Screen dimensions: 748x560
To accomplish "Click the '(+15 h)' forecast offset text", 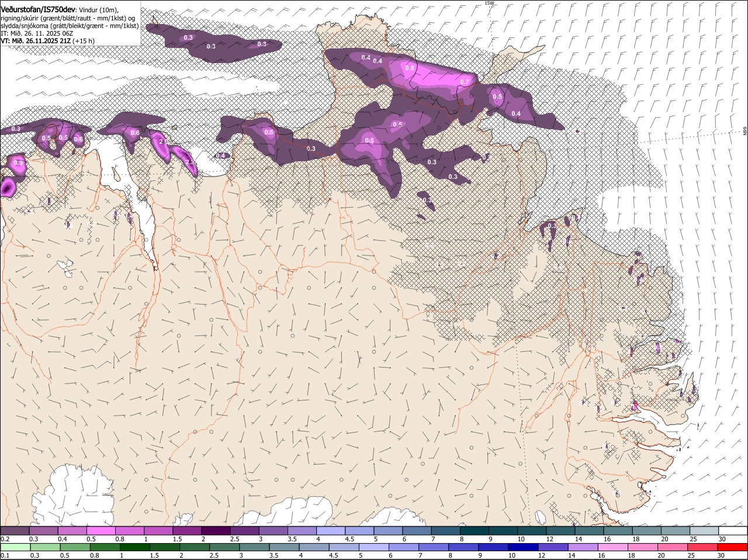I will 85,41.
